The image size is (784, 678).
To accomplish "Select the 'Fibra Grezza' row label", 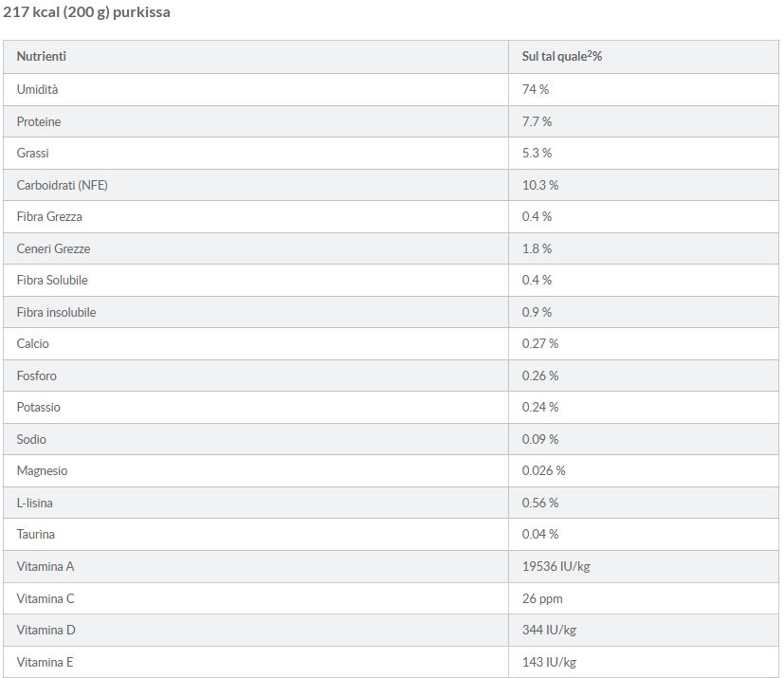I will click(49, 216).
